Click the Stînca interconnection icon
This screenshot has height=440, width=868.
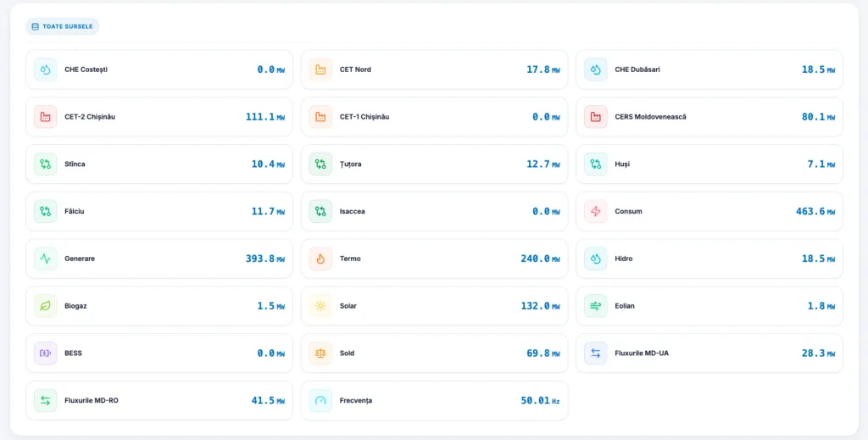[46, 164]
